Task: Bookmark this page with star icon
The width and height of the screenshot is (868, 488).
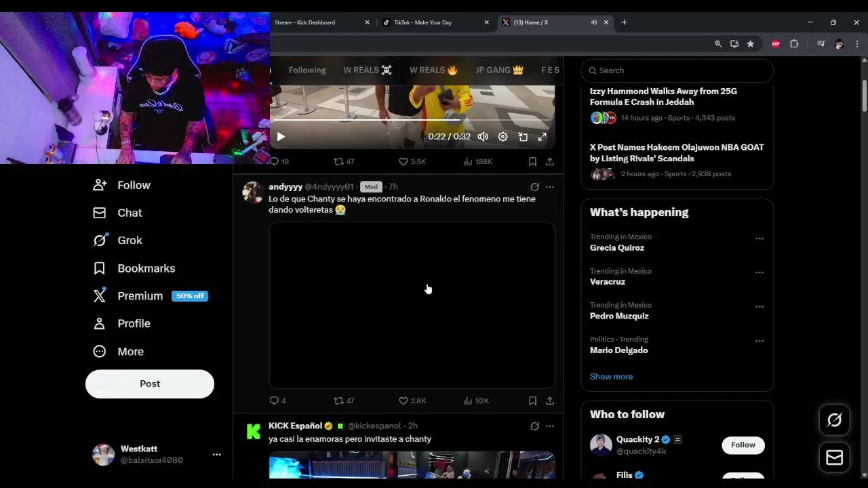Action: pos(751,44)
